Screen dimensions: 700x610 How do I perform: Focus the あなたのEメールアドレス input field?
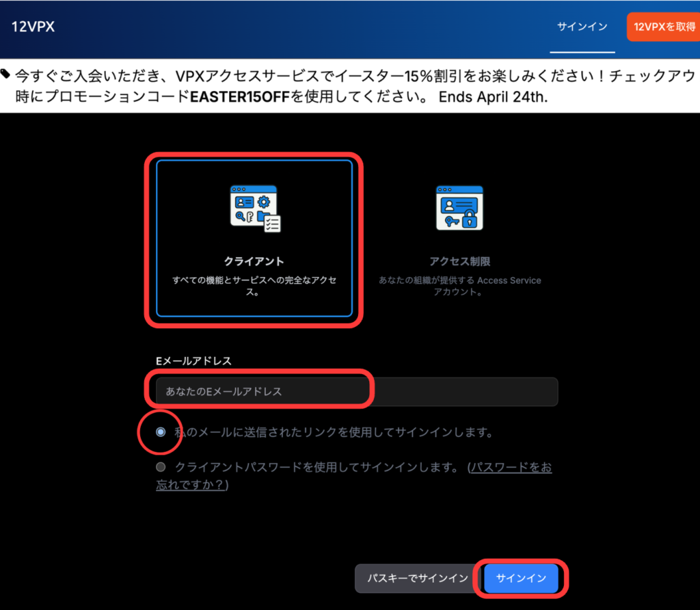[x=355, y=392]
